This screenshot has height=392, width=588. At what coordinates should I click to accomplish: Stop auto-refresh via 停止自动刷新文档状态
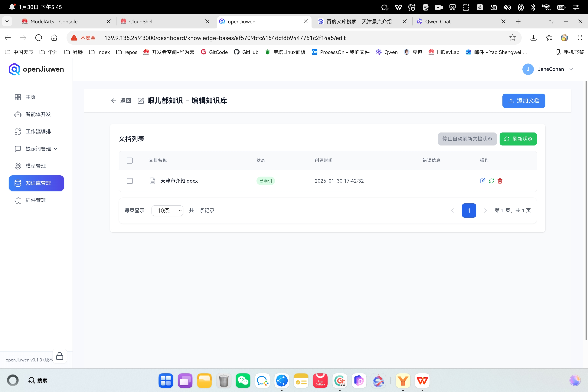[x=467, y=139]
